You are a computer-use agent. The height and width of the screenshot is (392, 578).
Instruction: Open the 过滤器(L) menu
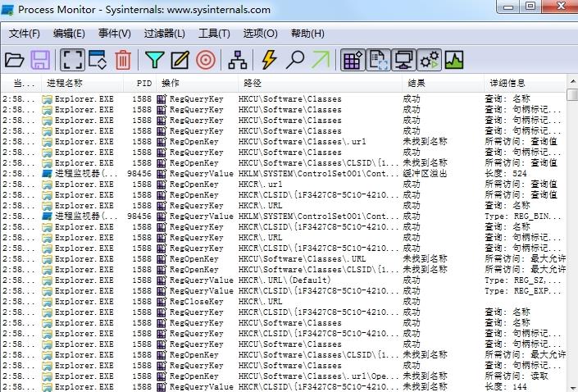165,34
